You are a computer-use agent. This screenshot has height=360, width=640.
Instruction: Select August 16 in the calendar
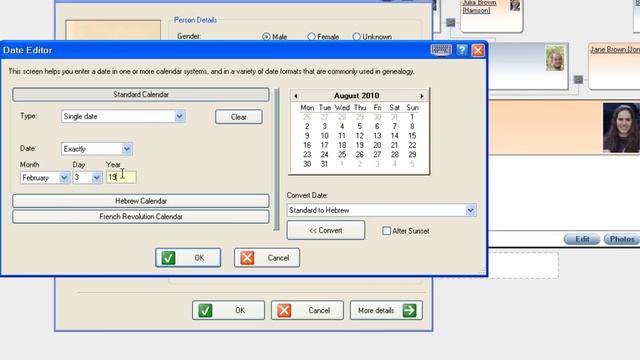(307, 145)
